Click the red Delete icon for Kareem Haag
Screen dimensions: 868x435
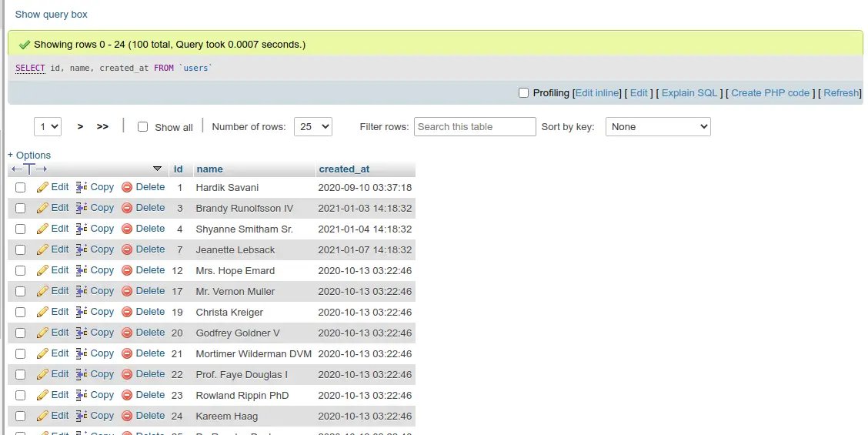[127, 416]
